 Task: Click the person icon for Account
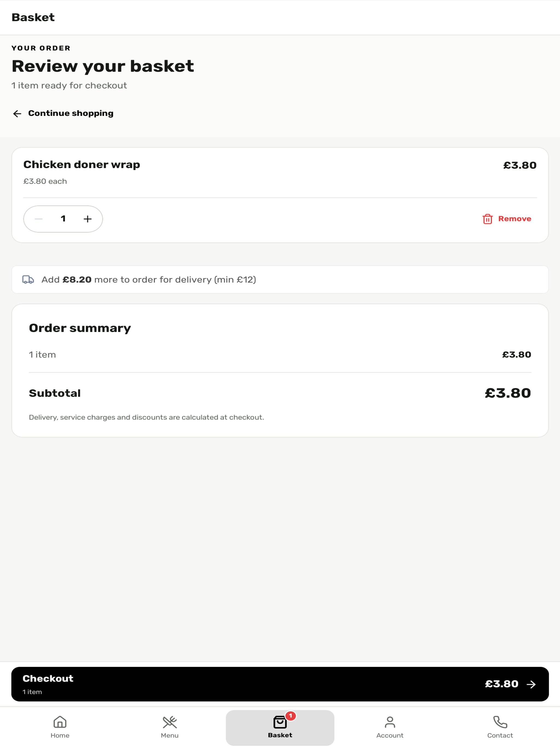390,722
